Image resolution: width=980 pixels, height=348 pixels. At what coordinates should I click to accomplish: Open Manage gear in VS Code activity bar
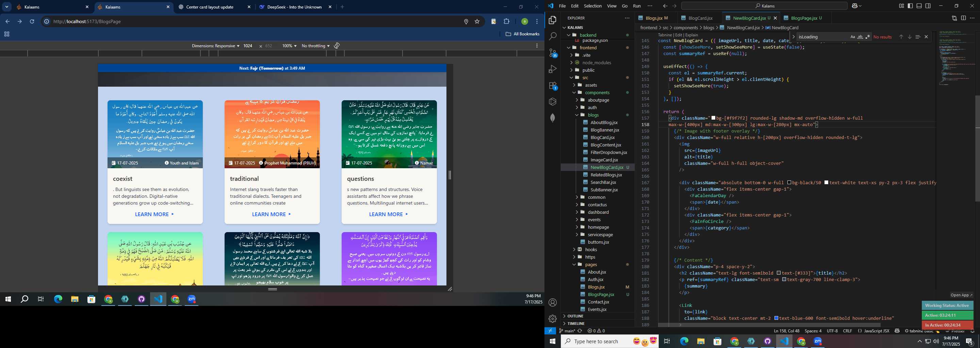[x=553, y=319]
